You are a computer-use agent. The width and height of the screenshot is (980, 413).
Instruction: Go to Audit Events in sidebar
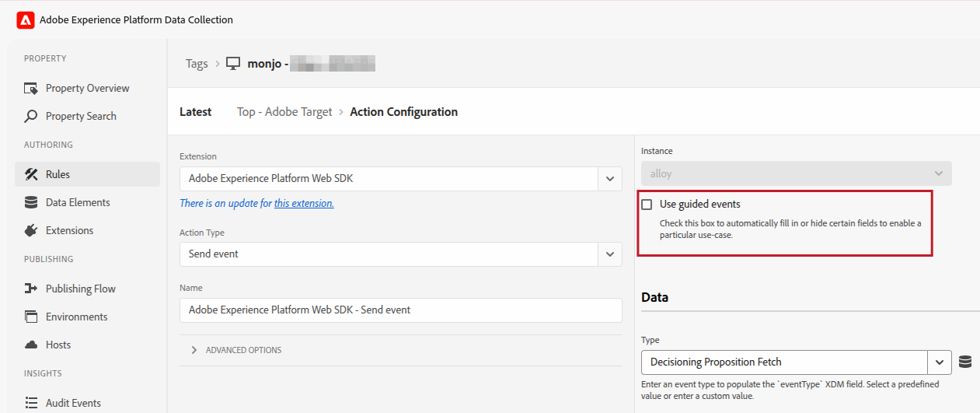coord(73,403)
